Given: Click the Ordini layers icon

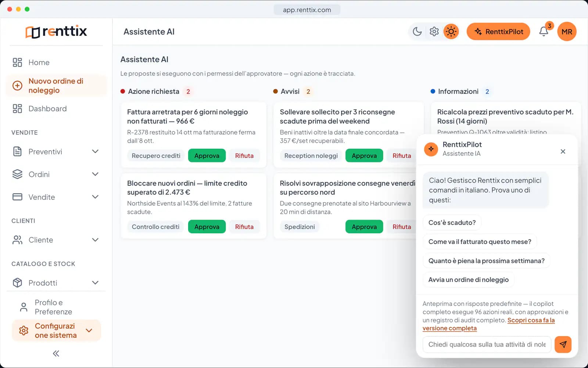Looking at the screenshot, I should [x=17, y=174].
